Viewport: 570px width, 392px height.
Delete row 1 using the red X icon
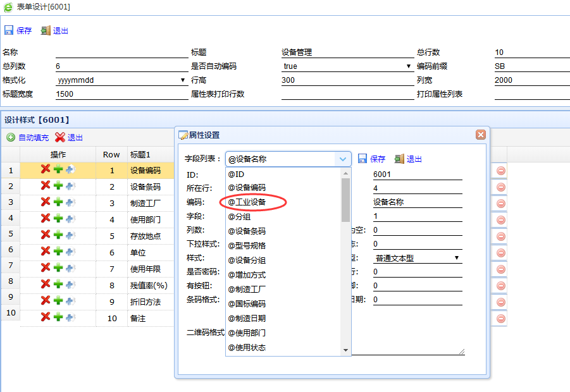tap(46, 169)
